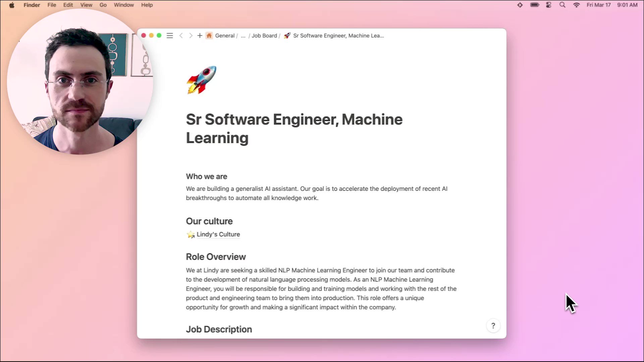Open the Apple menu
Image resolution: width=644 pixels, height=362 pixels.
pyautogui.click(x=11, y=5)
